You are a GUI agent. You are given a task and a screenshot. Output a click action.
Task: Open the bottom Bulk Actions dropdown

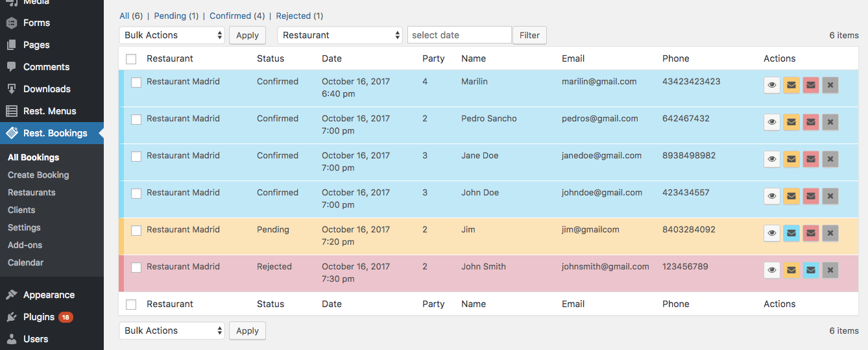[172, 331]
